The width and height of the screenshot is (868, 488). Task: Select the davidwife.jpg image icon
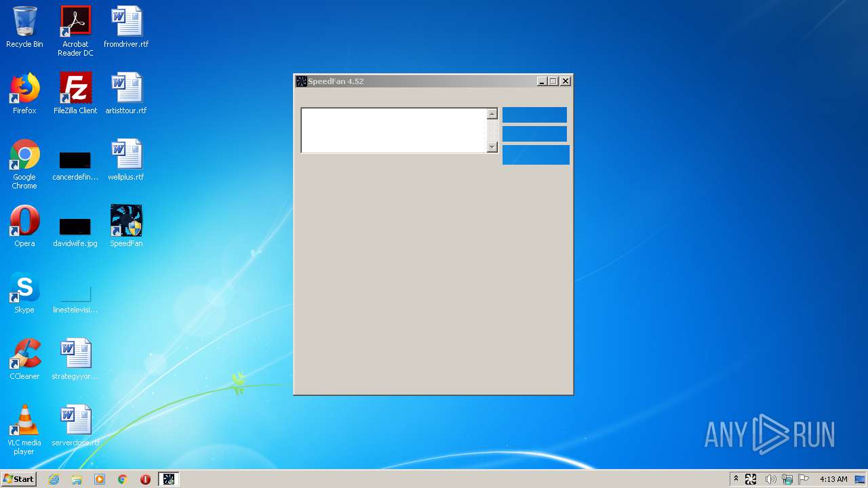point(75,232)
